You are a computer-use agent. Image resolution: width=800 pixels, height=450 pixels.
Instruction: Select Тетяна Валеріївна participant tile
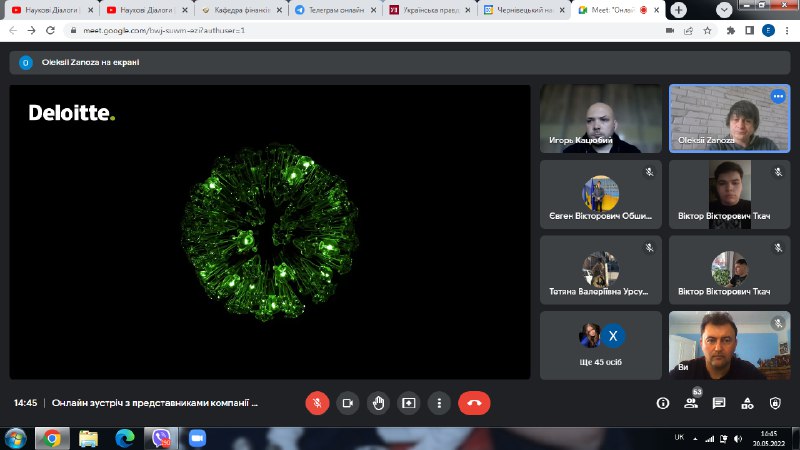point(601,270)
